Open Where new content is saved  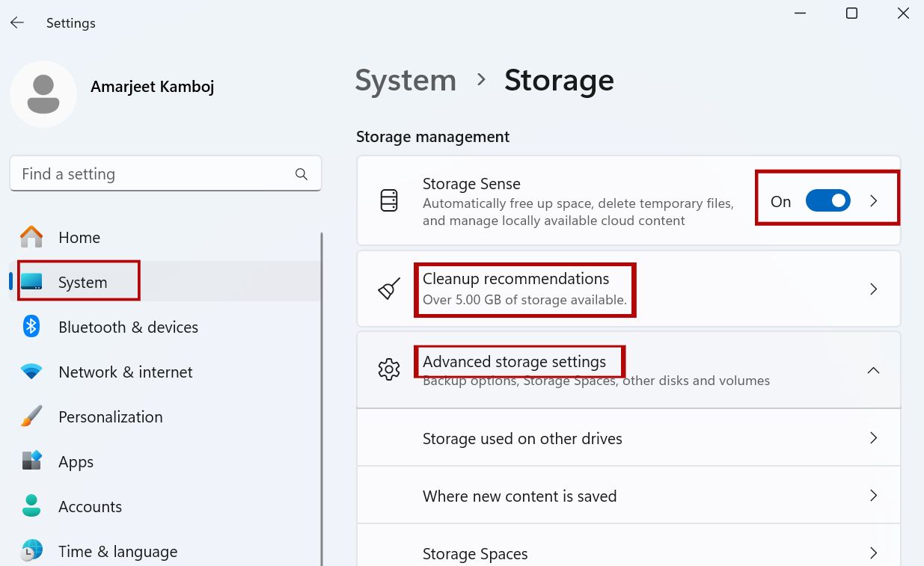[x=628, y=495]
